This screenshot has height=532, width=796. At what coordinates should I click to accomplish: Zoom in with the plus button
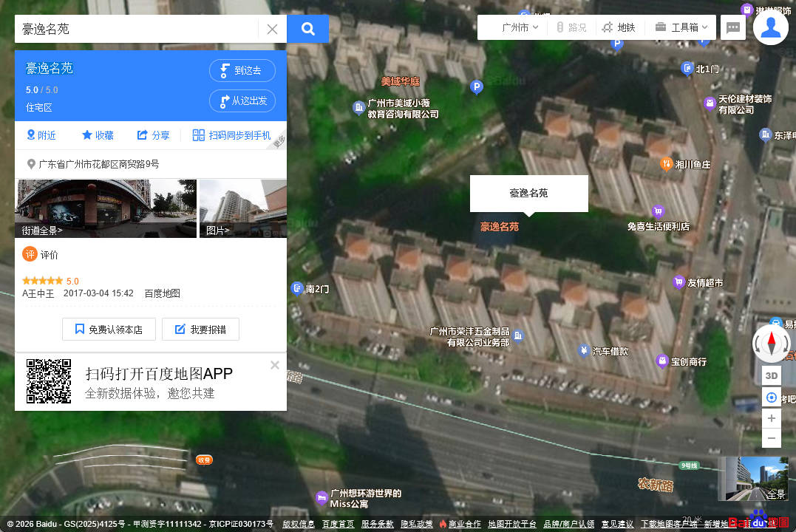point(771,418)
